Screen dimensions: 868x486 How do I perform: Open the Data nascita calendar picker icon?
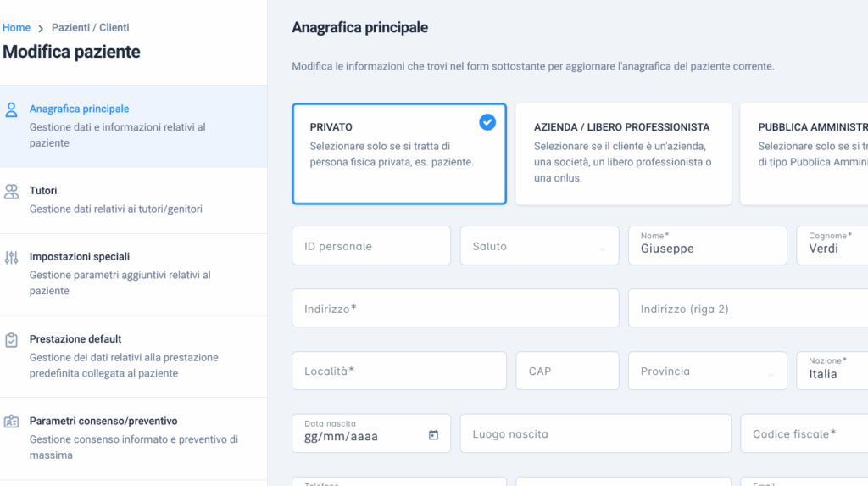433,435
